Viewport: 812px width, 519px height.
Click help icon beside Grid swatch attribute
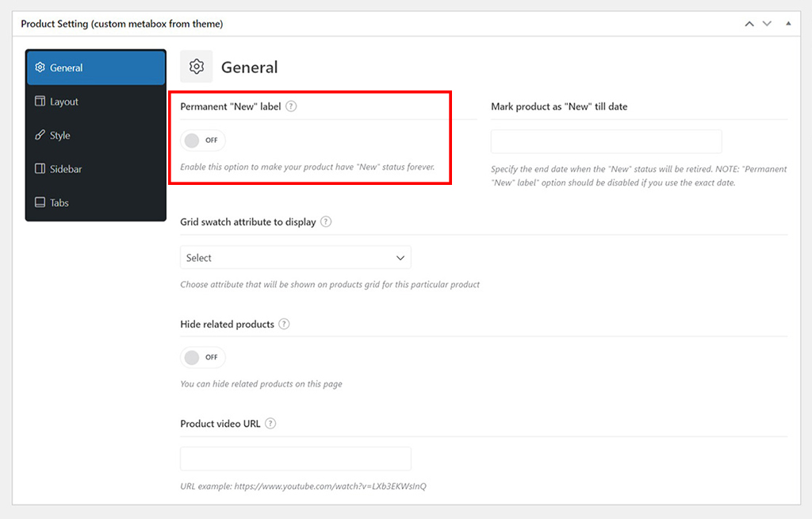tap(326, 222)
